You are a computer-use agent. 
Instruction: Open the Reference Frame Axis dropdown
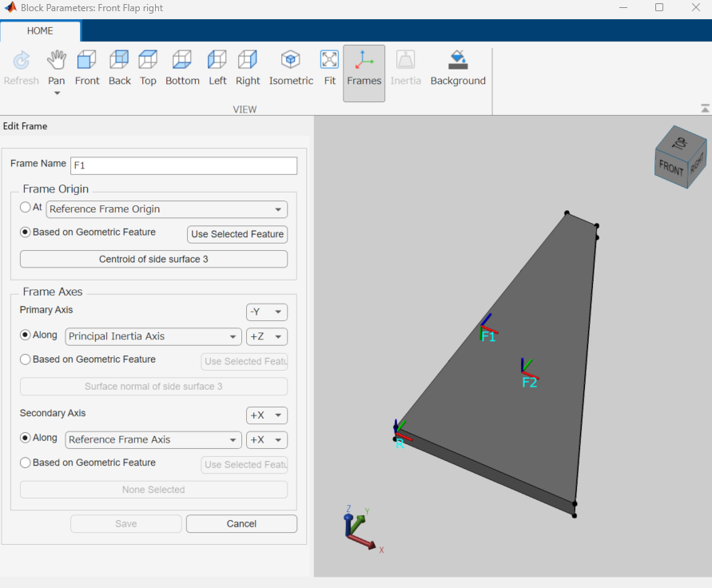pos(153,439)
